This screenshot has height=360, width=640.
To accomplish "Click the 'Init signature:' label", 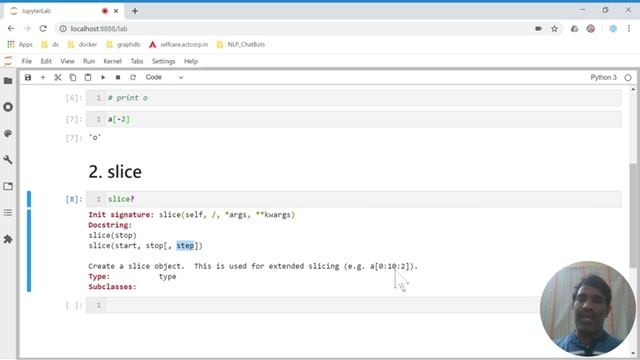I will (121, 215).
